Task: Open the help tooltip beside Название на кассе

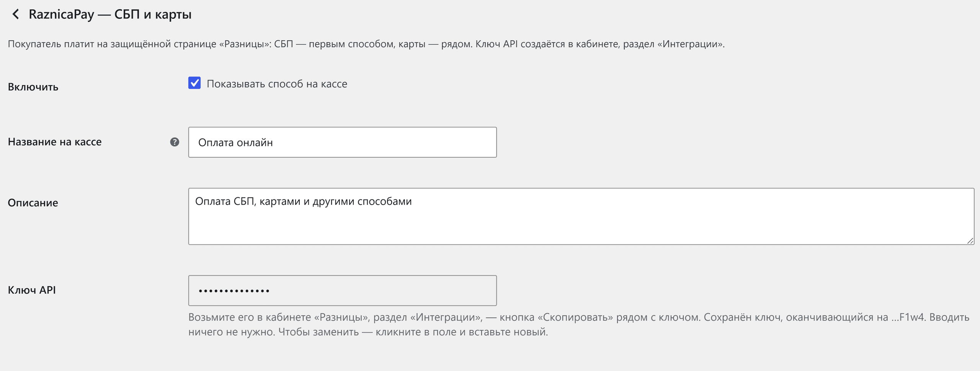Action: pos(175,142)
